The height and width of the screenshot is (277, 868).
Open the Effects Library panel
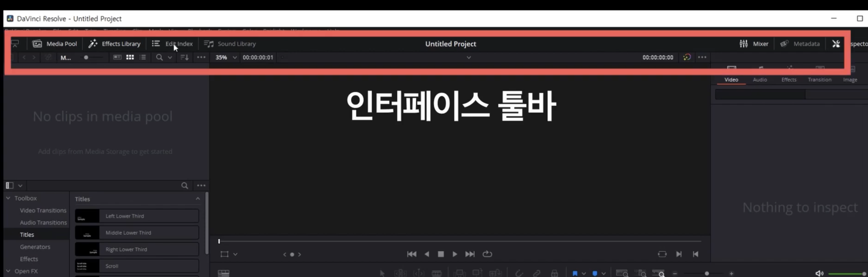click(x=115, y=44)
